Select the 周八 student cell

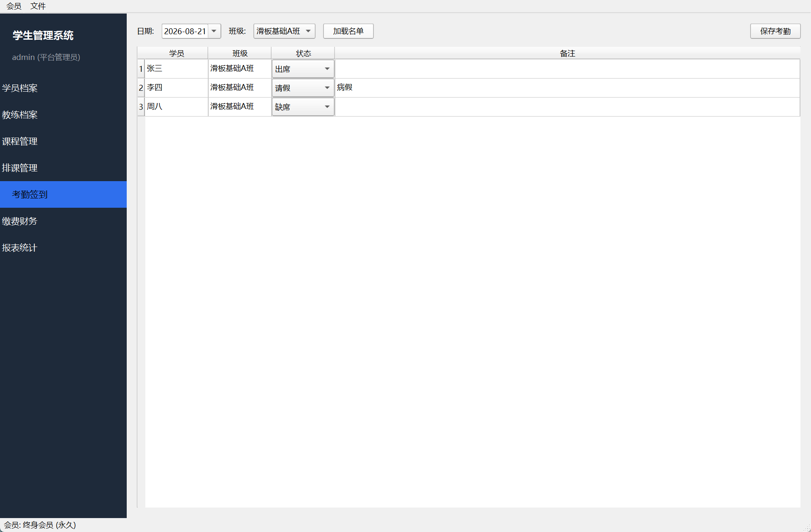click(x=177, y=107)
